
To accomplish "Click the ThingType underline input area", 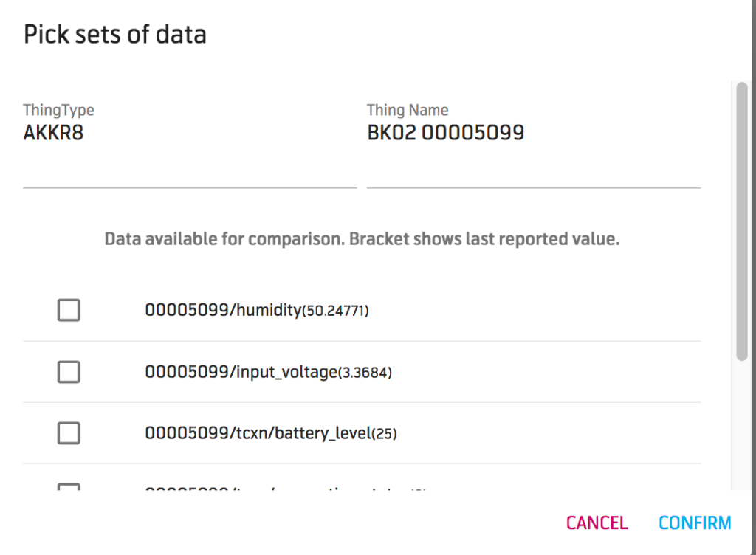I will [x=190, y=189].
